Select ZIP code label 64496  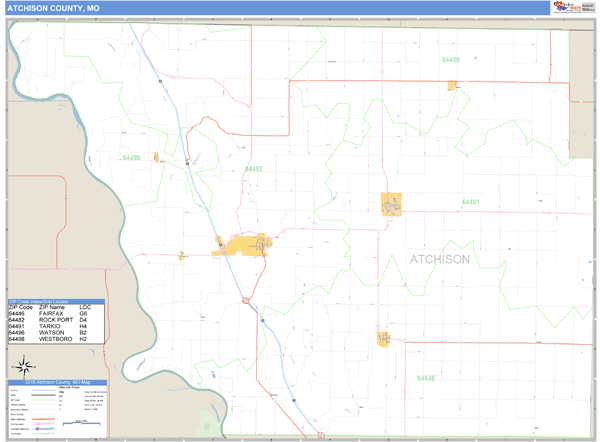tap(131, 158)
